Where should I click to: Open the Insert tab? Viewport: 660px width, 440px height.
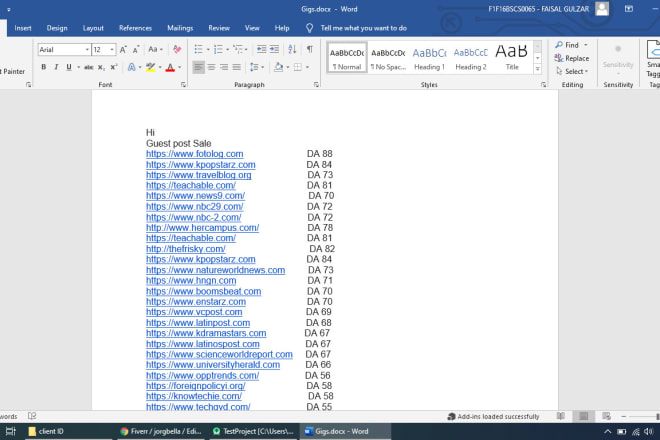tap(23, 28)
